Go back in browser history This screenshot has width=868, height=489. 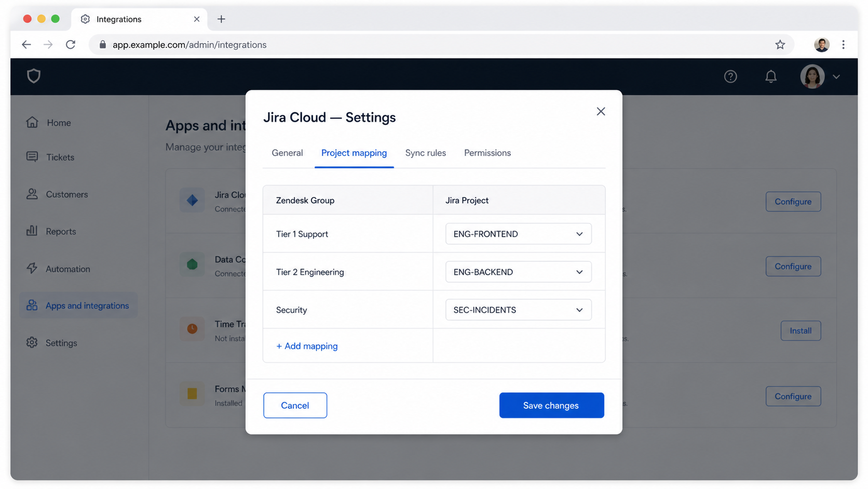[x=26, y=45]
